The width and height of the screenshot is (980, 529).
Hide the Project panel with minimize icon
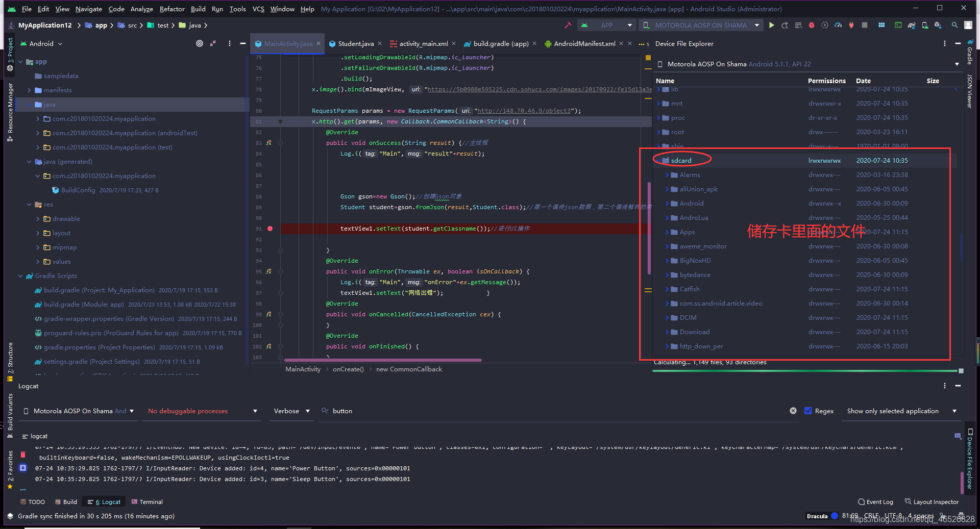[x=243, y=43]
